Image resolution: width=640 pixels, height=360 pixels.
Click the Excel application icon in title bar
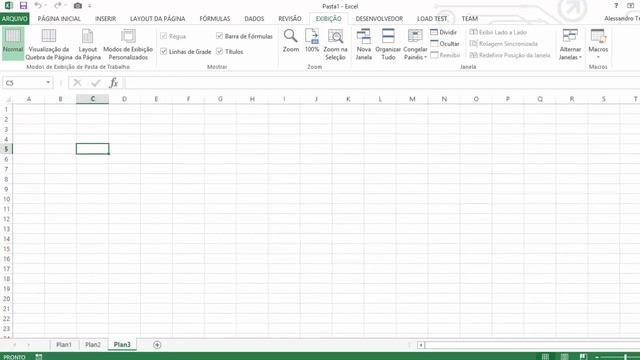pyautogui.click(x=9, y=6)
